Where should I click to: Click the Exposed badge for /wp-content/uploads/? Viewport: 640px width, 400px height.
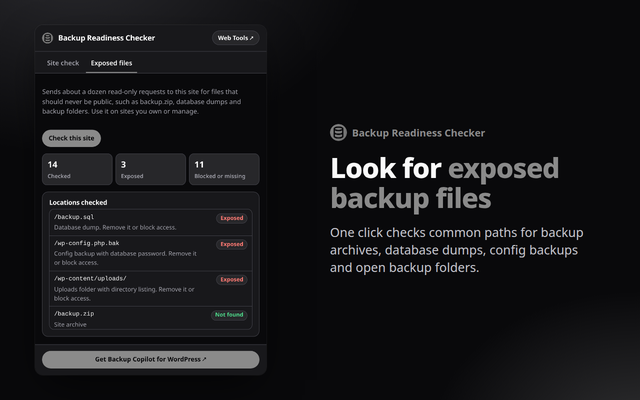pyautogui.click(x=232, y=280)
